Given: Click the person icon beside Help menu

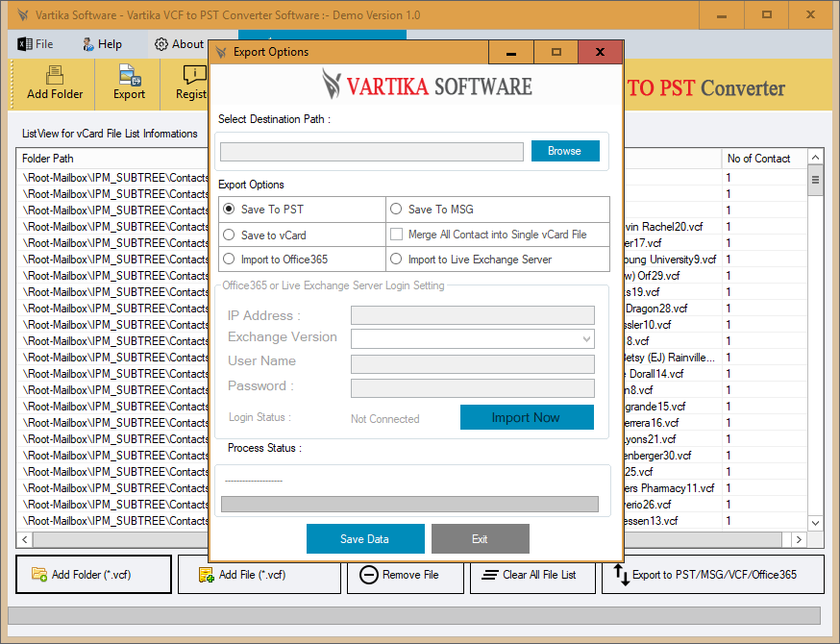Looking at the screenshot, I should 87,44.
